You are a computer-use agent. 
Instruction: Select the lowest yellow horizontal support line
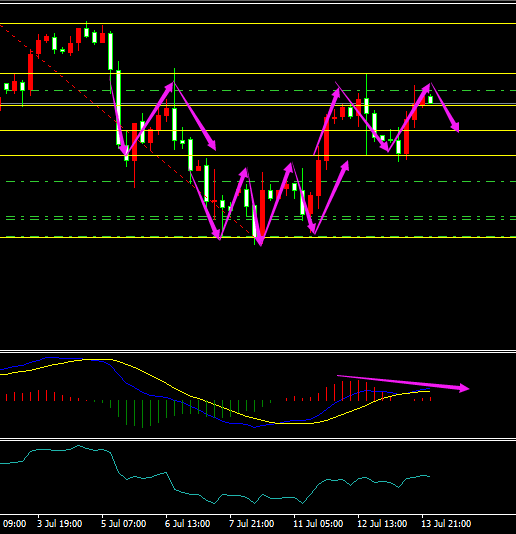[x=258, y=237]
